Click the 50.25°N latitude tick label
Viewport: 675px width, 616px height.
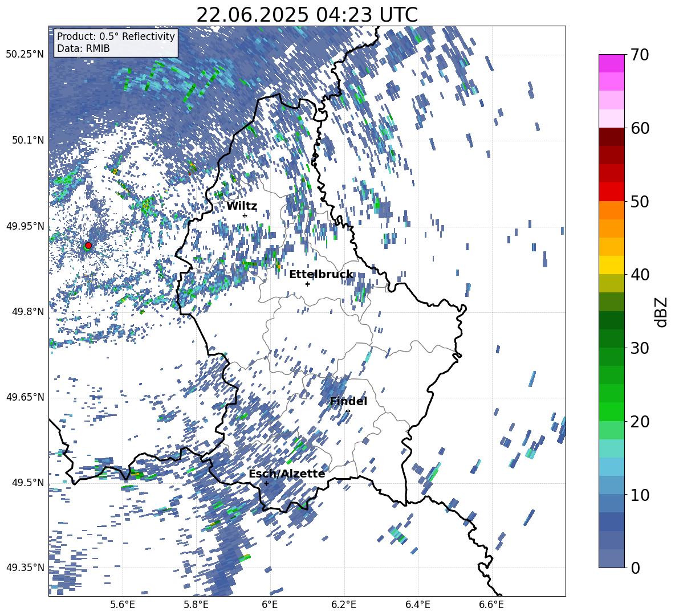(x=25, y=55)
